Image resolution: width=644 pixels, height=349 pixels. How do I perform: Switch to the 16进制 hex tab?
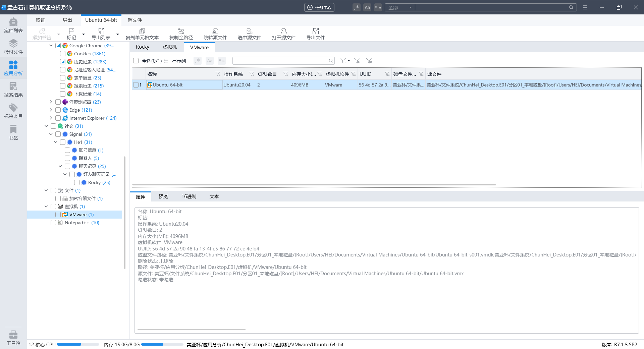(x=189, y=196)
